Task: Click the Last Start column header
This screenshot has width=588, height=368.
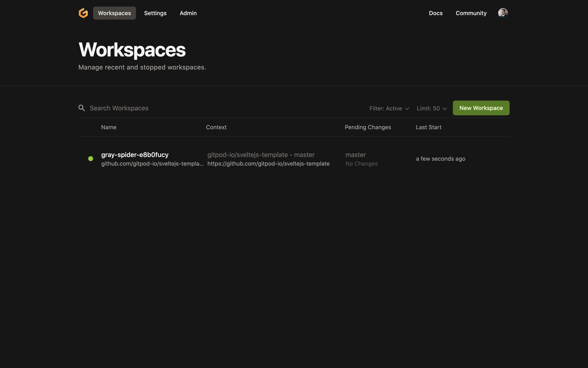Action: [x=428, y=127]
